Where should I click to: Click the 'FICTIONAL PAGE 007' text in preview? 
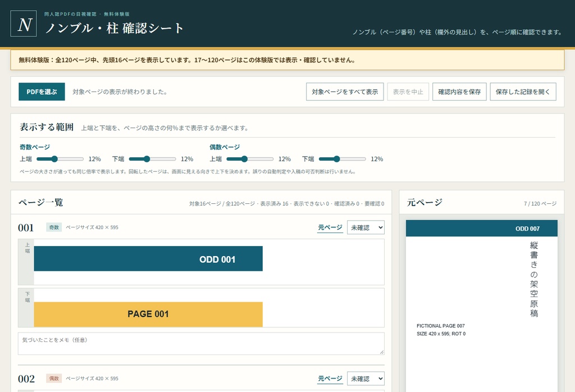click(x=440, y=326)
